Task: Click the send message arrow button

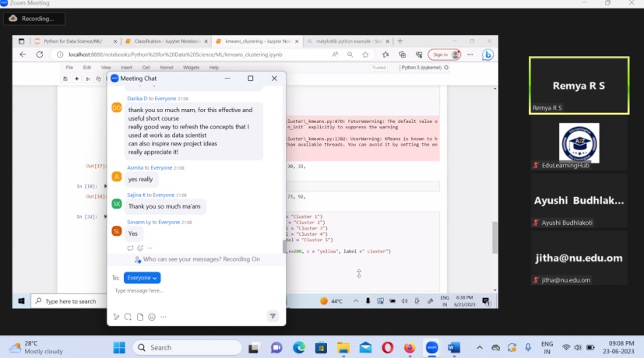Action: (x=273, y=316)
